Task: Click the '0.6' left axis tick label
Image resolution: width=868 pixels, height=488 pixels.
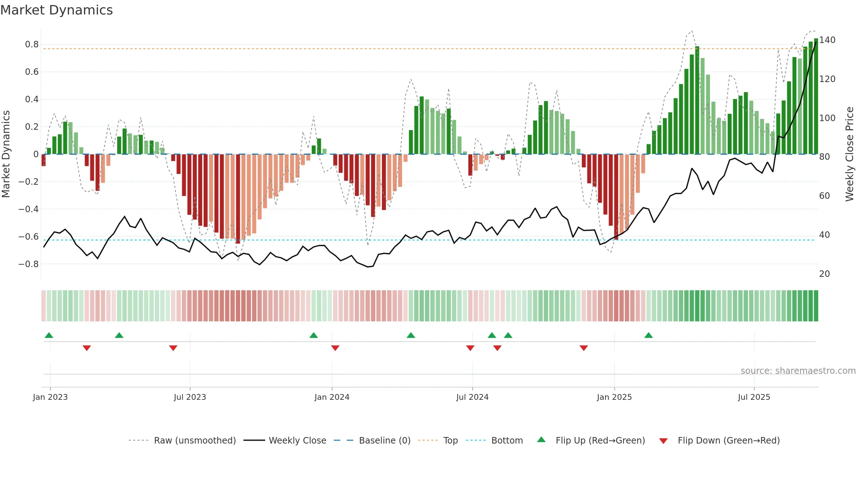Action: (32, 72)
